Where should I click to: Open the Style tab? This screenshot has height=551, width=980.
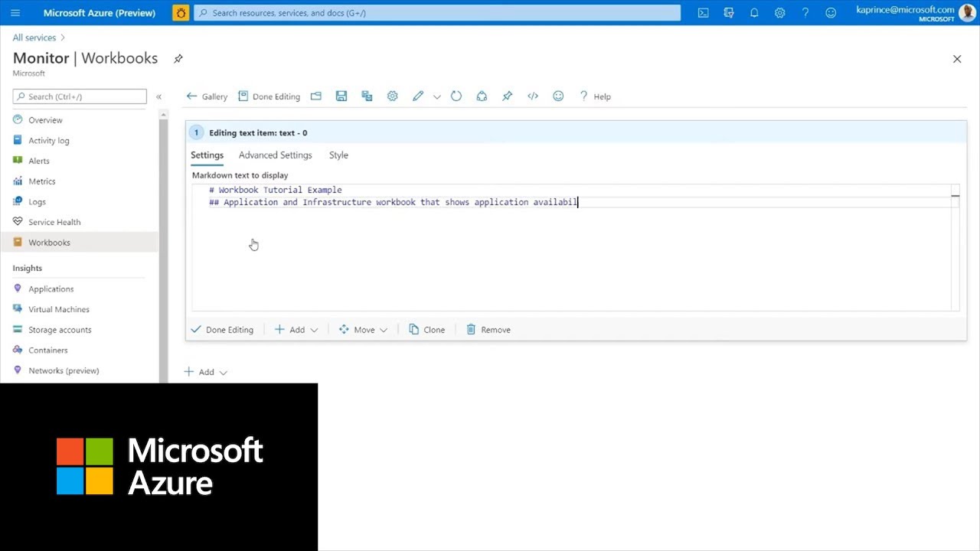coord(338,155)
